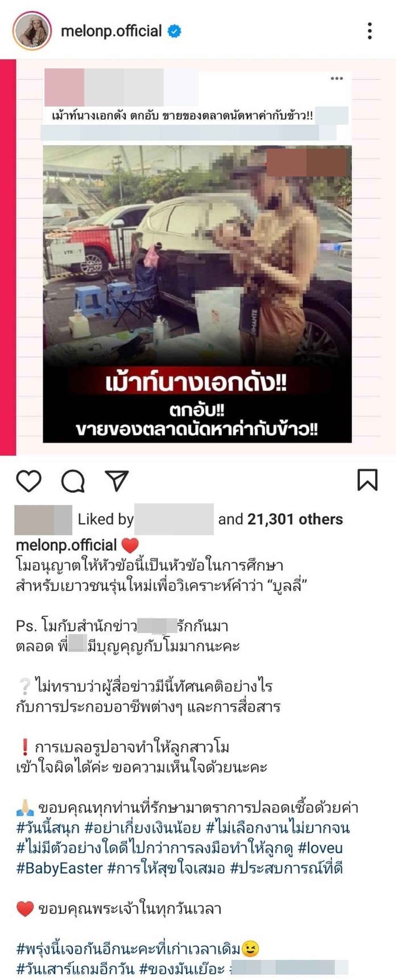Tap the blue verified badge

tap(174, 31)
